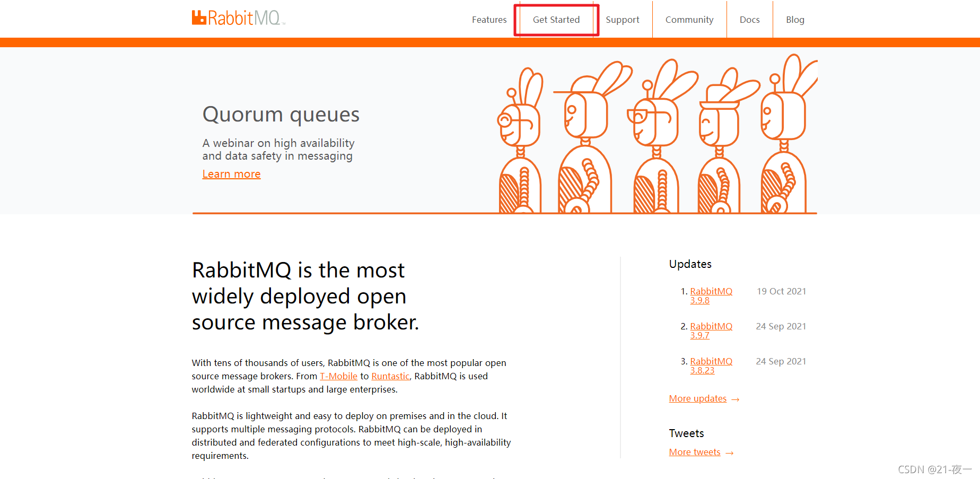Screen dimensions: 980x479
Task: Open the RabbitMQ 3.9.7 release link
Action: click(711, 330)
